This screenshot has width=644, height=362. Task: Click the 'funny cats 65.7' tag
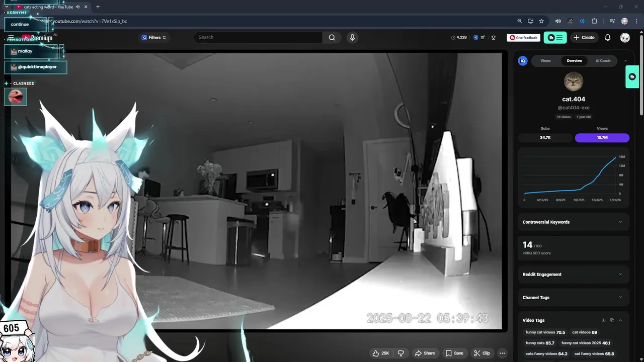coord(540,343)
